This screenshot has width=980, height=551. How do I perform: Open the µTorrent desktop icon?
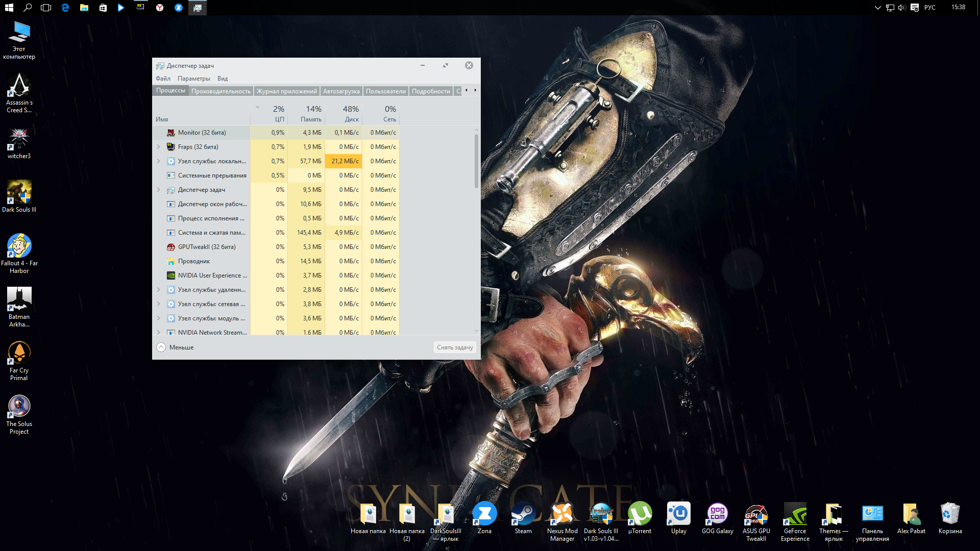pyautogui.click(x=640, y=514)
